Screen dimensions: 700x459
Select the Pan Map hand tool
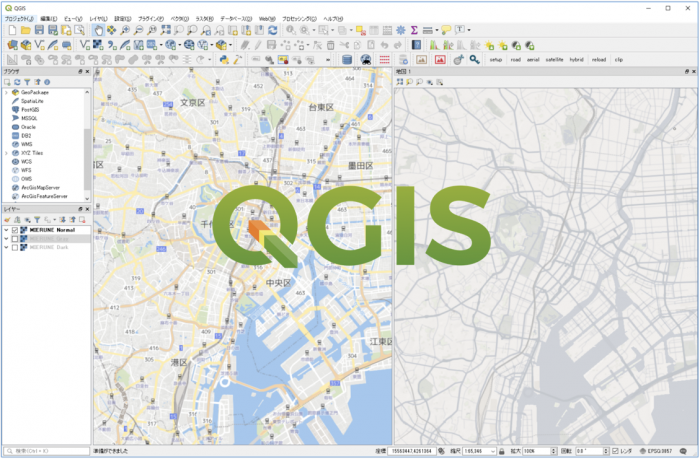click(98, 30)
